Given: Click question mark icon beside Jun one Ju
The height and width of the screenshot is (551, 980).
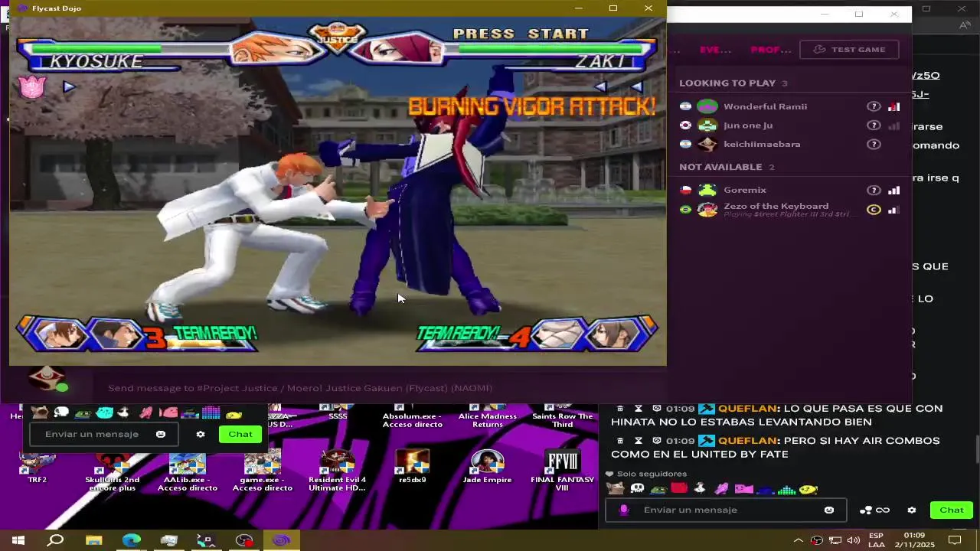Looking at the screenshot, I should 873,126.
